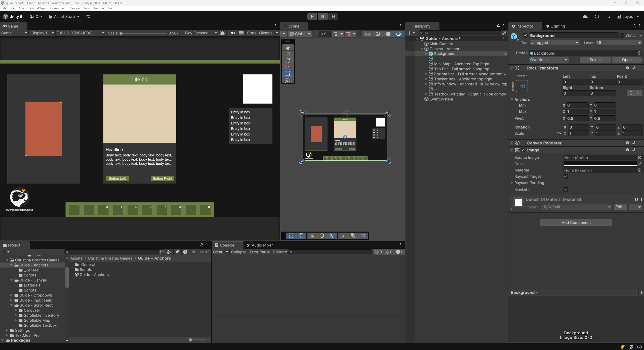Click the Play button
The height and width of the screenshot is (350, 644).
click(x=312, y=17)
